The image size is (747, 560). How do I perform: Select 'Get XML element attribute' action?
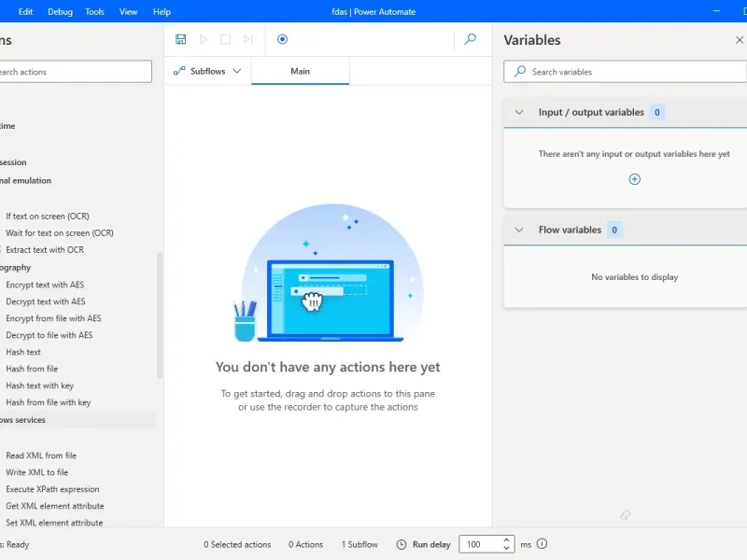pyautogui.click(x=55, y=506)
